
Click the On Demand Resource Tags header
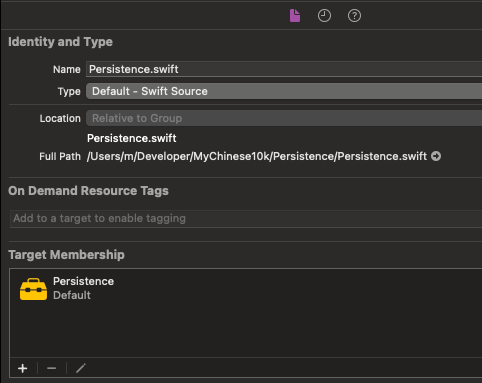click(88, 191)
